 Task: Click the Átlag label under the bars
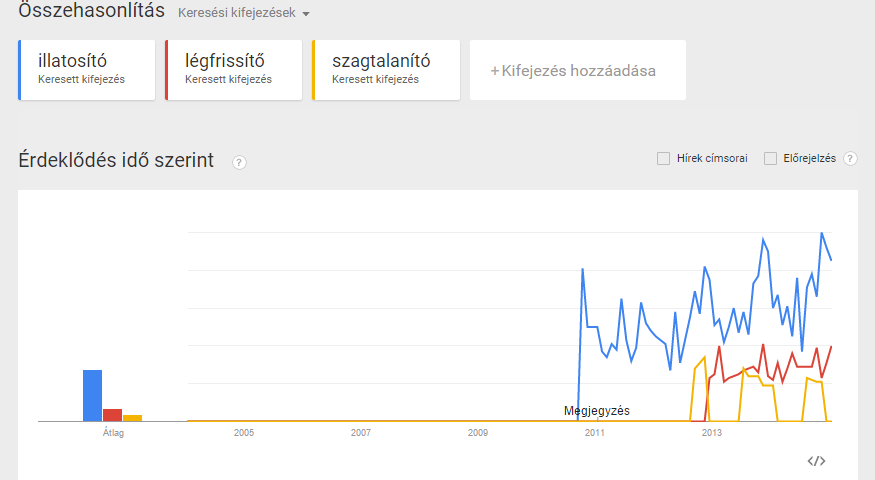click(113, 433)
